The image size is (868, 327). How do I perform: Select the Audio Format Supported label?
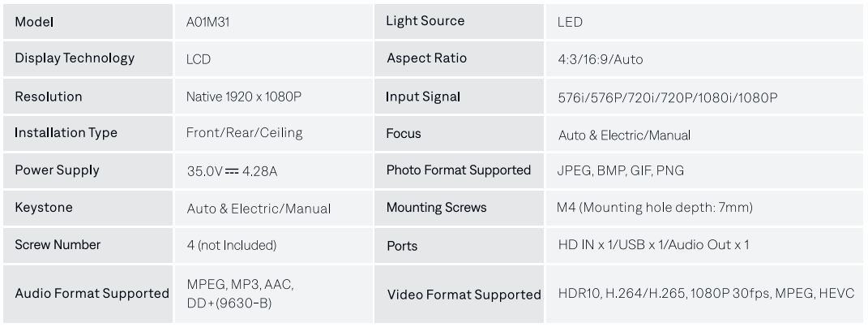(92, 294)
